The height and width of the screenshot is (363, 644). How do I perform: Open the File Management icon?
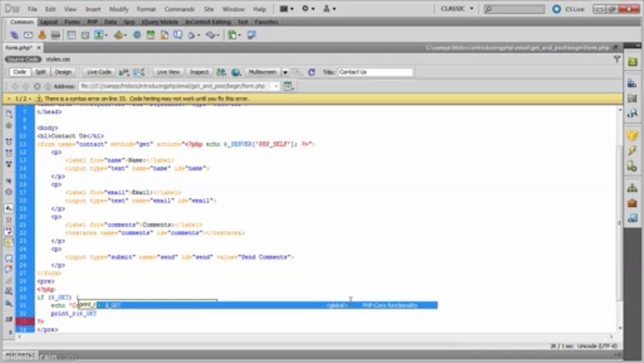coord(221,72)
